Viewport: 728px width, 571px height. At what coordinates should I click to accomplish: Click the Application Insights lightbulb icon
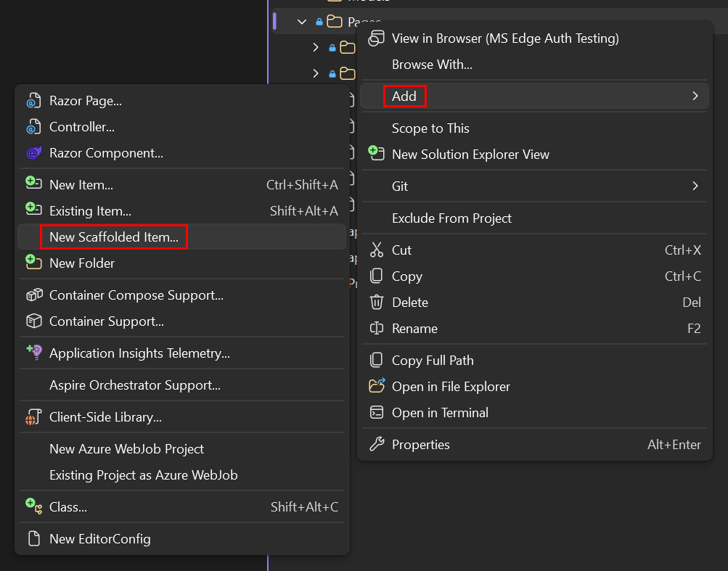34,353
